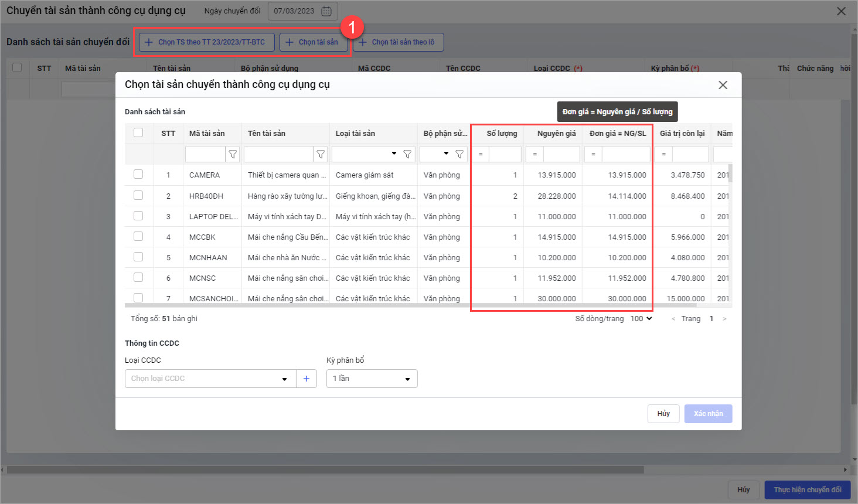Click the Xác nhận button
The width and height of the screenshot is (858, 504).
coord(708,414)
